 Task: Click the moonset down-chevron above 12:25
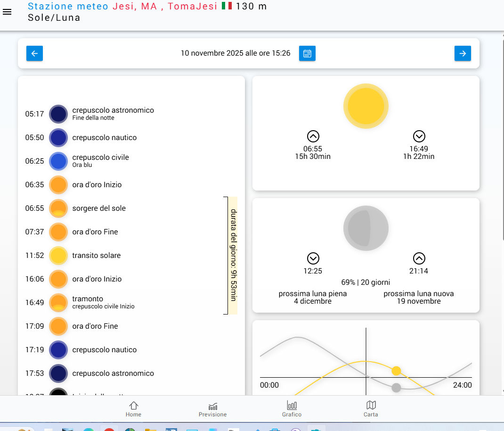(x=313, y=258)
